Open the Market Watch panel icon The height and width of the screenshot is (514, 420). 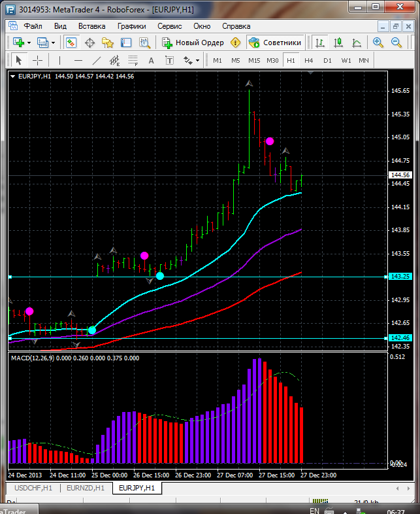point(71,43)
